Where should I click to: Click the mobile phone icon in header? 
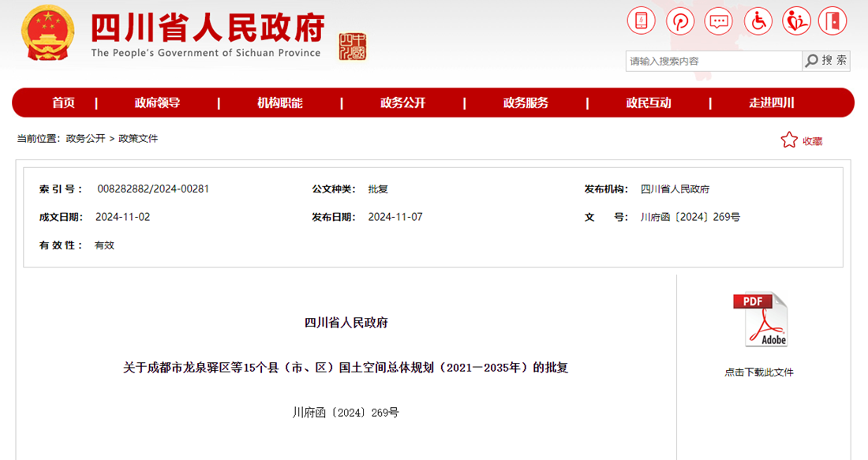coord(641,21)
